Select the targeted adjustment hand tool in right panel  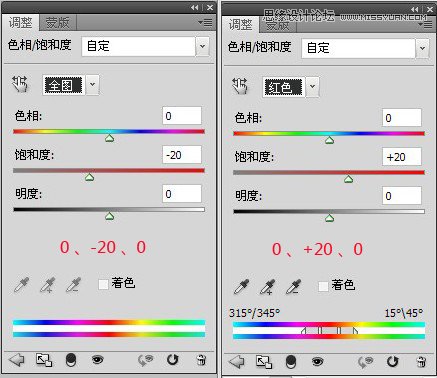click(x=240, y=86)
